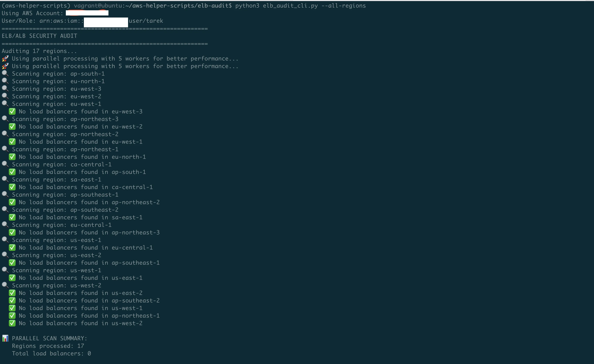Click the magnifying glass for us-east-1 region
The height and width of the screenshot is (364, 594).
click(x=5, y=240)
